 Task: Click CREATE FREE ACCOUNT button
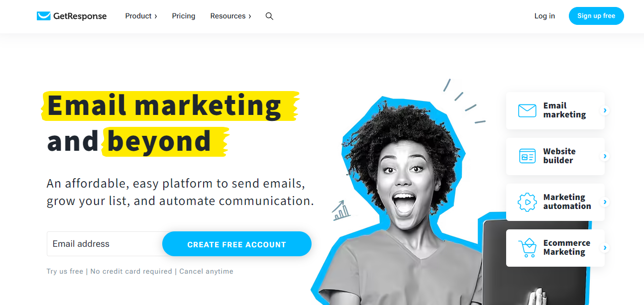tap(237, 244)
